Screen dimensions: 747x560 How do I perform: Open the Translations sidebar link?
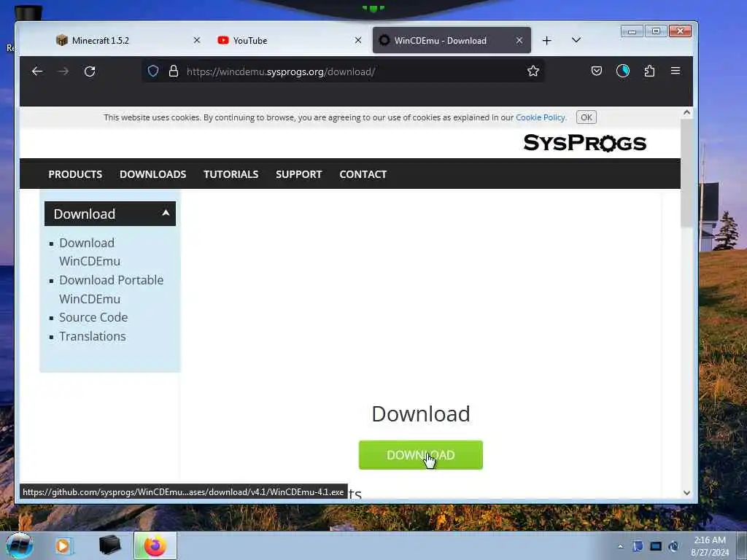pyautogui.click(x=93, y=336)
